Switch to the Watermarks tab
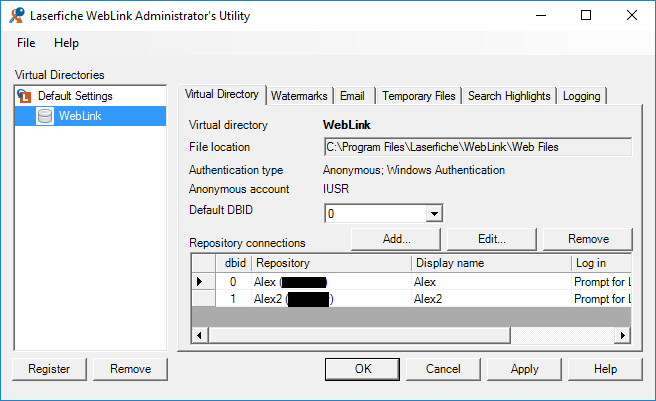656x401 pixels. (299, 96)
